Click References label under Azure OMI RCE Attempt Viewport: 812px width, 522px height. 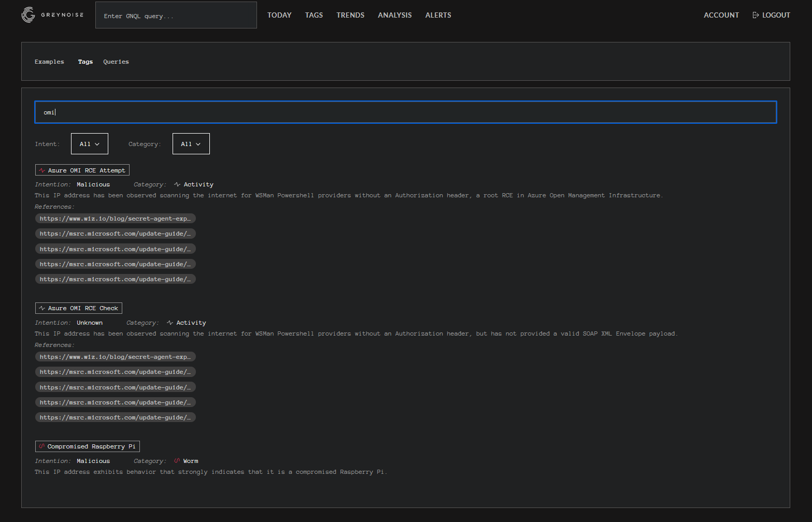tap(54, 207)
